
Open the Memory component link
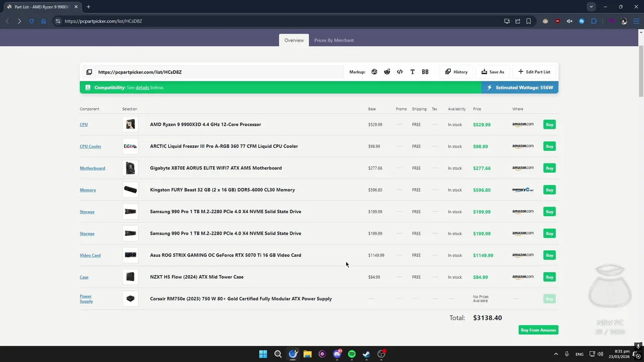tap(88, 190)
